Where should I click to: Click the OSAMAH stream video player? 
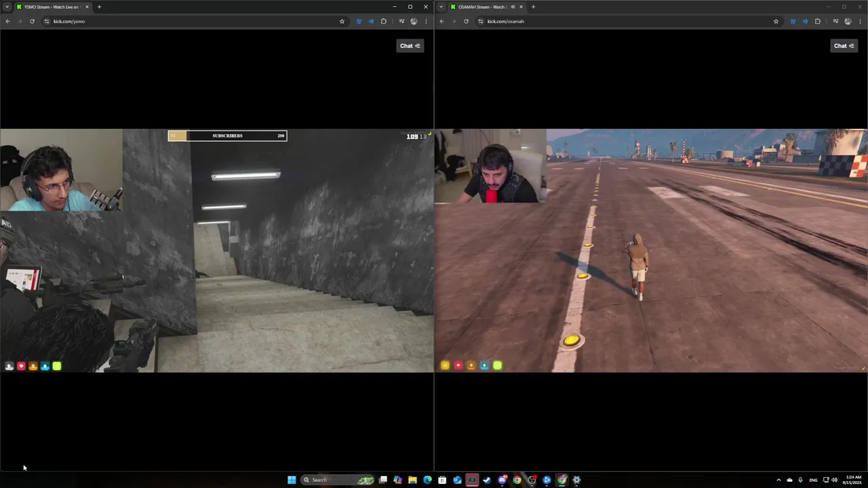pos(651,250)
